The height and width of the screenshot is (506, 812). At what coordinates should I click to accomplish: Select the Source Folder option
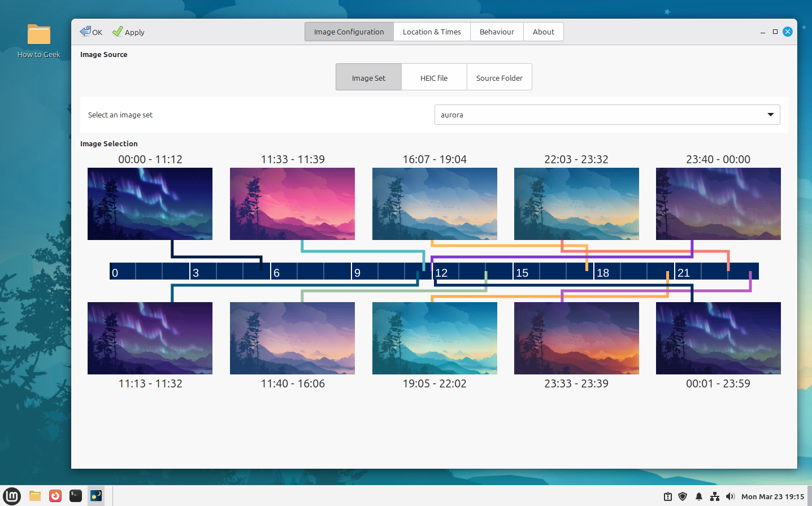pyautogui.click(x=500, y=77)
